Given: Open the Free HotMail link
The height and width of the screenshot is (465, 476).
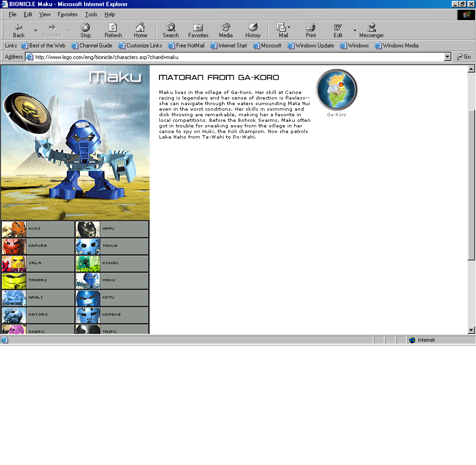Looking at the screenshot, I should (186, 46).
